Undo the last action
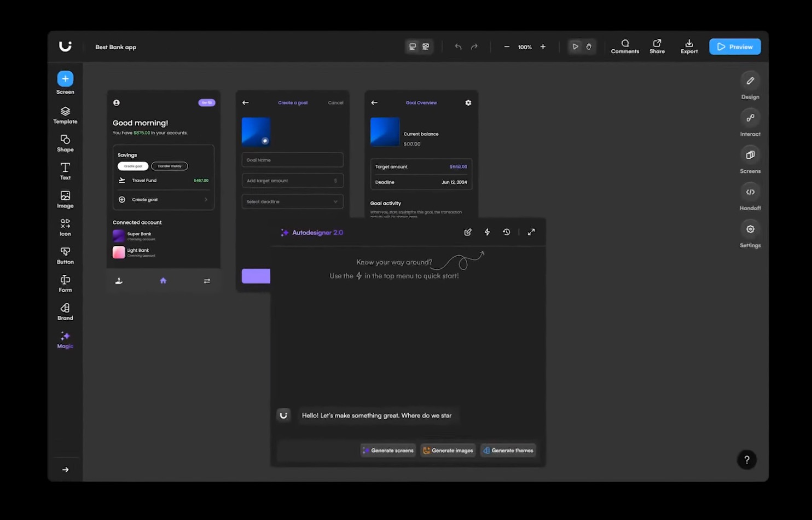The height and width of the screenshot is (520, 812). point(458,47)
